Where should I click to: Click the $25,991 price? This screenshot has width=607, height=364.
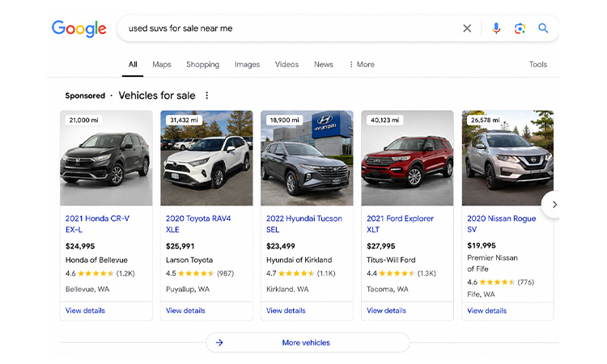tap(180, 246)
